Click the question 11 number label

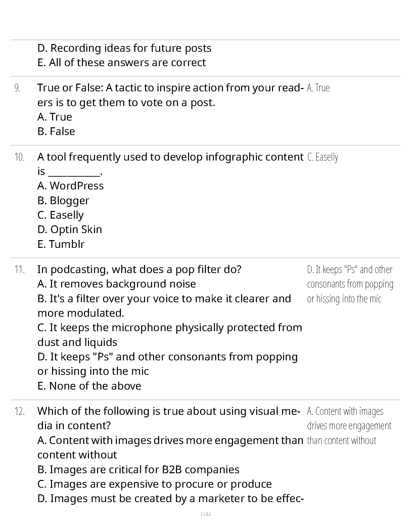click(x=19, y=269)
